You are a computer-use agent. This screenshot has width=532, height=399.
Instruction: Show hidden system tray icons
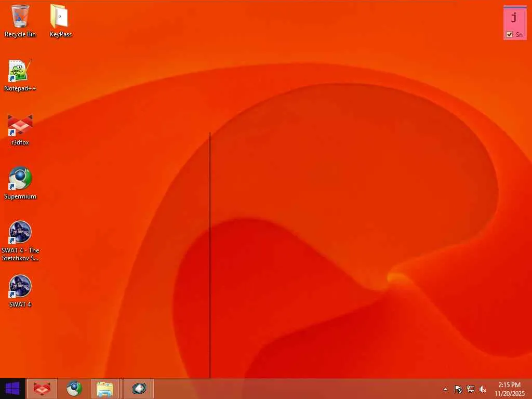[x=445, y=389]
